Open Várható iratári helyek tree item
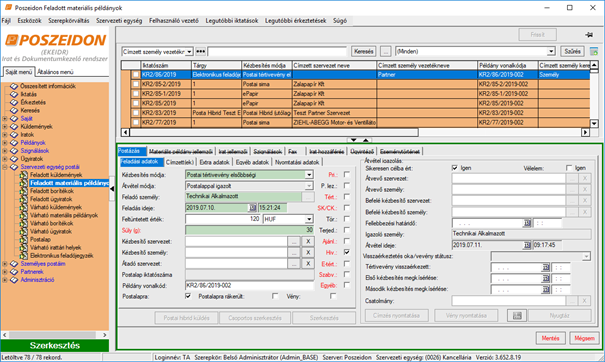This screenshot has height=362, width=605. 56,247
